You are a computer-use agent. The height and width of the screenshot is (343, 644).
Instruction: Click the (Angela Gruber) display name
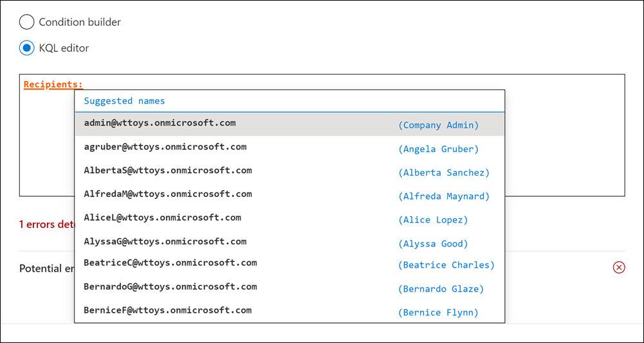tap(439, 149)
